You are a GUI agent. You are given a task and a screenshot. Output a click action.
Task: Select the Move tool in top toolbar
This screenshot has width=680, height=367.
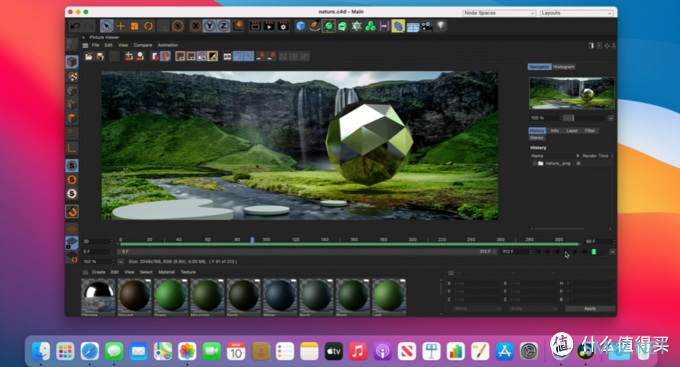(121, 26)
